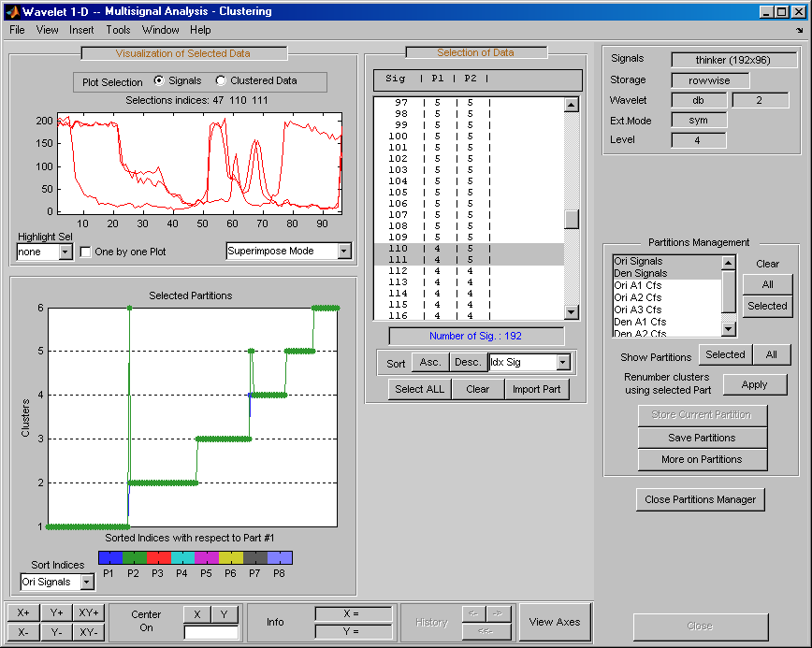Select the Signals radio button

click(159, 81)
